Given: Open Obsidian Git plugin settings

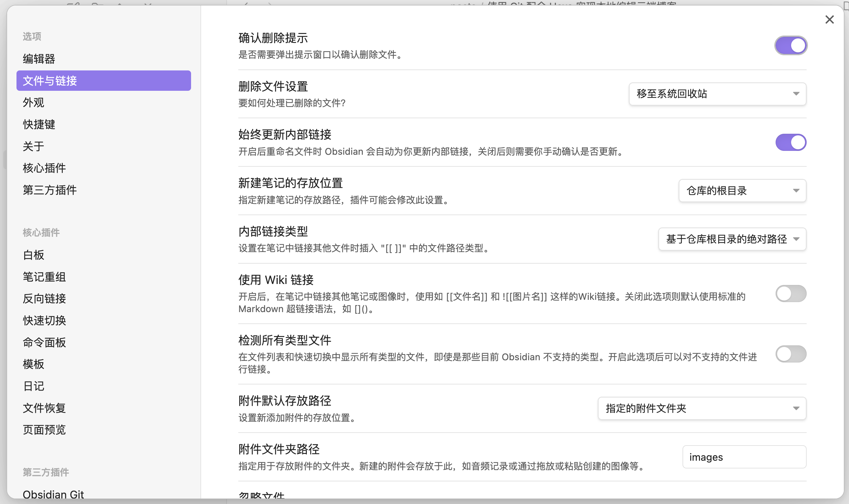Looking at the screenshot, I should pyautogui.click(x=53, y=494).
